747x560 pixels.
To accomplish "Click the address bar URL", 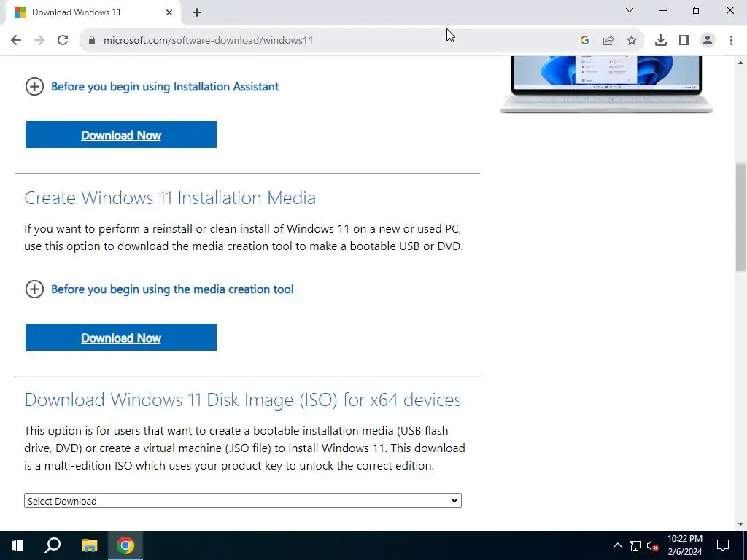I will click(208, 41).
